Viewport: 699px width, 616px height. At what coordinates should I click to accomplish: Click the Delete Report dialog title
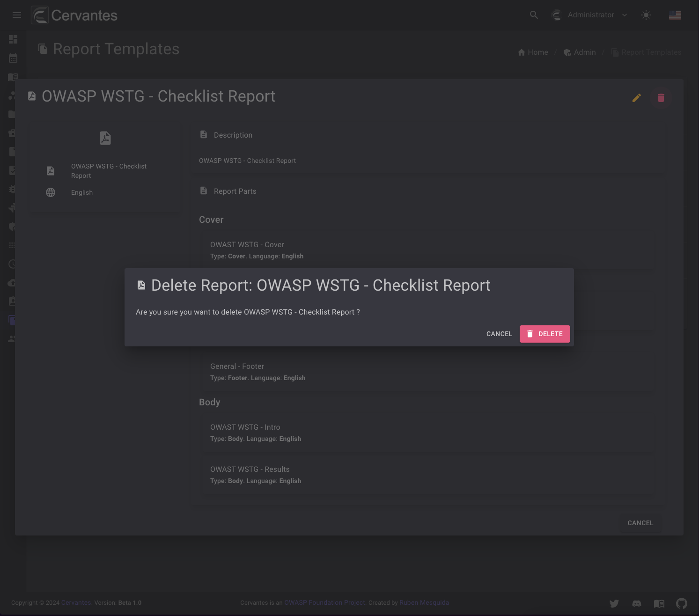click(321, 285)
